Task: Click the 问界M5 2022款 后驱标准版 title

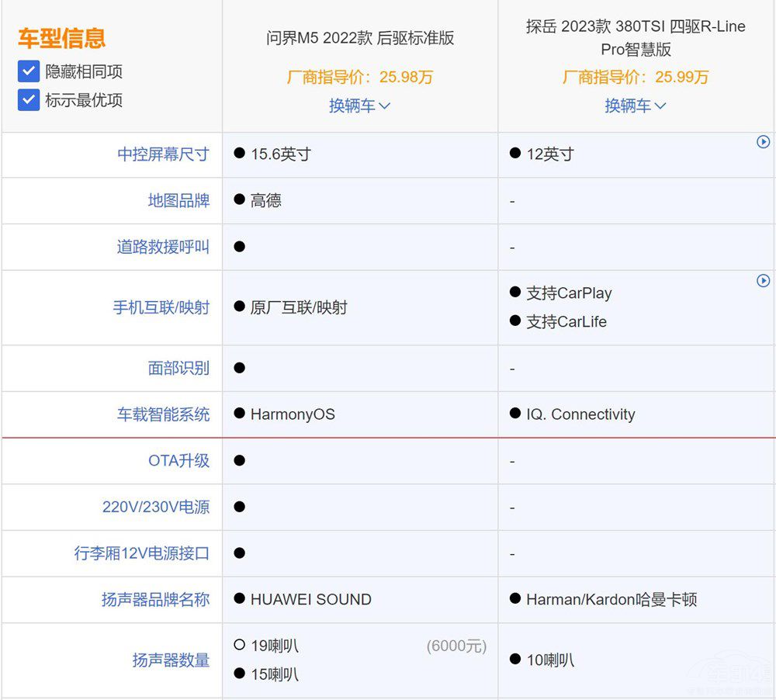Action: coord(360,39)
